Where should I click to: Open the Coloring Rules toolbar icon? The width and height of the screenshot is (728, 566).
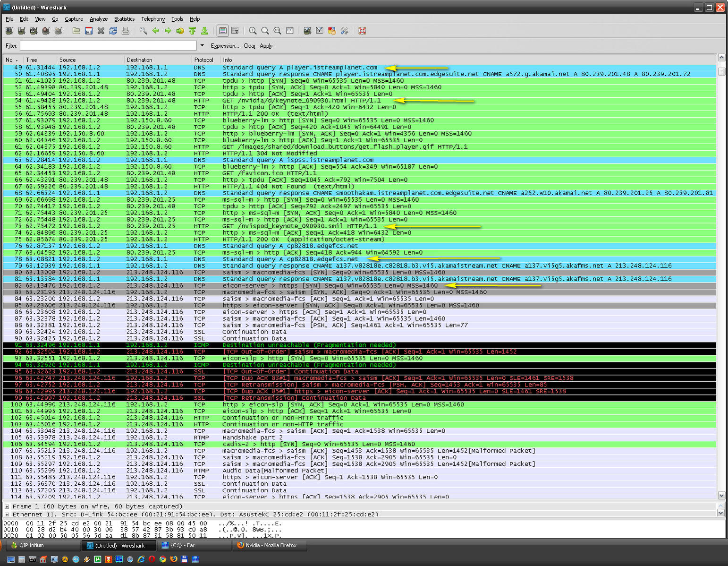pos(332,31)
